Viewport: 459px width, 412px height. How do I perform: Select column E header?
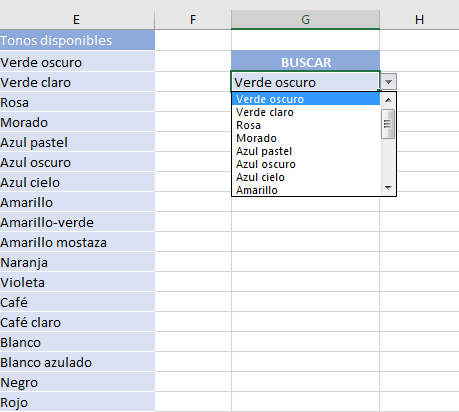(x=77, y=20)
